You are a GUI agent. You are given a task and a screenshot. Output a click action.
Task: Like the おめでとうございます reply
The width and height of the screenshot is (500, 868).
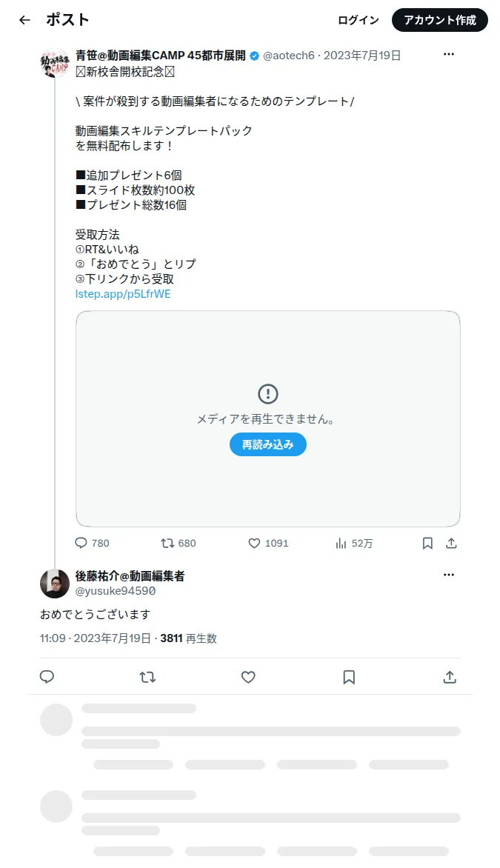tap(248, 676)
